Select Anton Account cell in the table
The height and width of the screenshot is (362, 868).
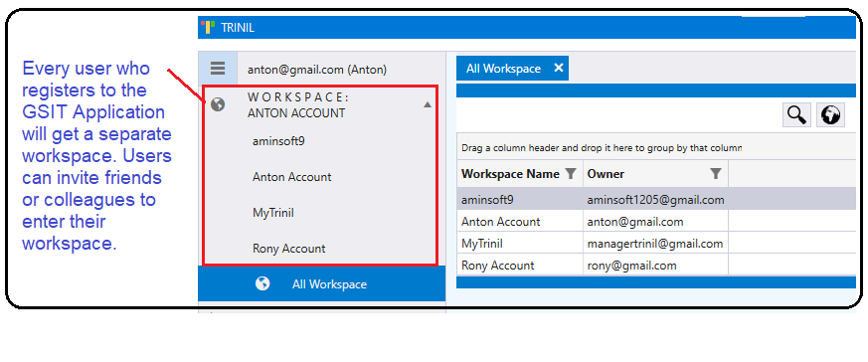pos(520,222)
